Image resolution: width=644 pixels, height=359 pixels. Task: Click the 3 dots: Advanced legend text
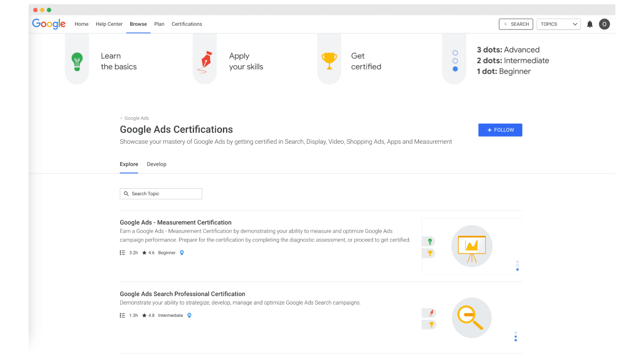click(508, 50)
